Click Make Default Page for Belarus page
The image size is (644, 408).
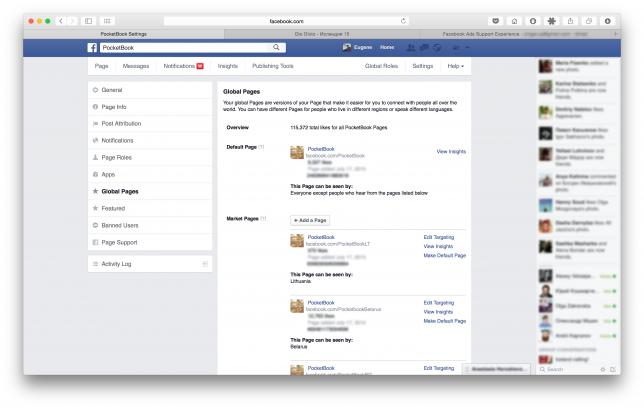445,321
